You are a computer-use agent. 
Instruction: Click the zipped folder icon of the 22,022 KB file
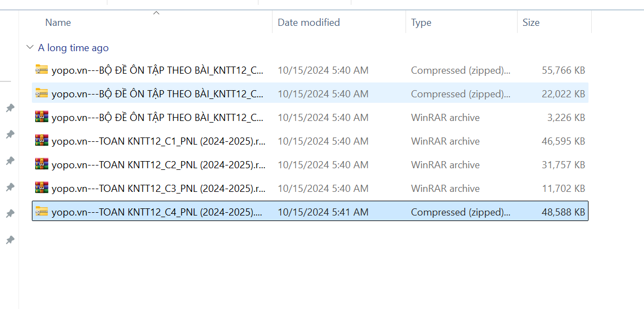pyautogui.click(x=42, y=93)
